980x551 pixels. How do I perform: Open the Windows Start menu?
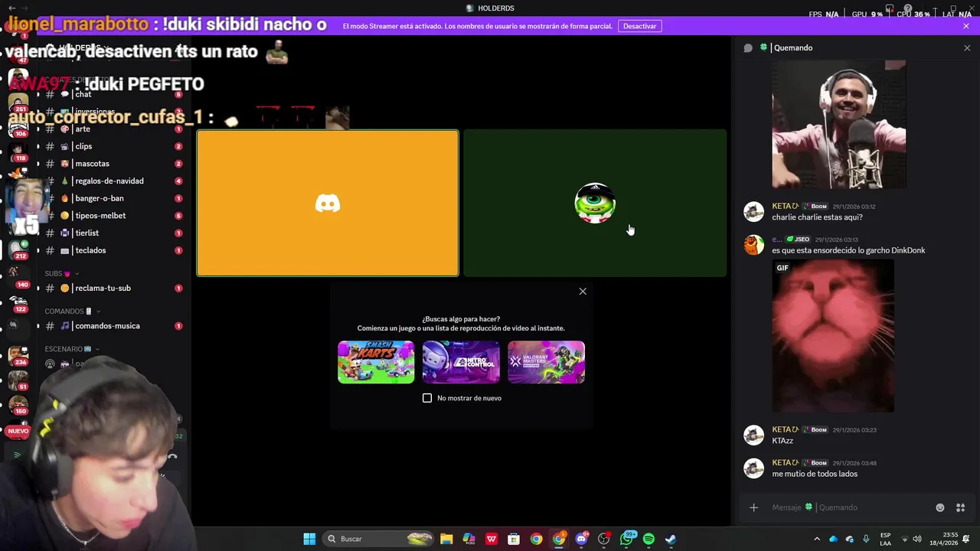point(309,539)
